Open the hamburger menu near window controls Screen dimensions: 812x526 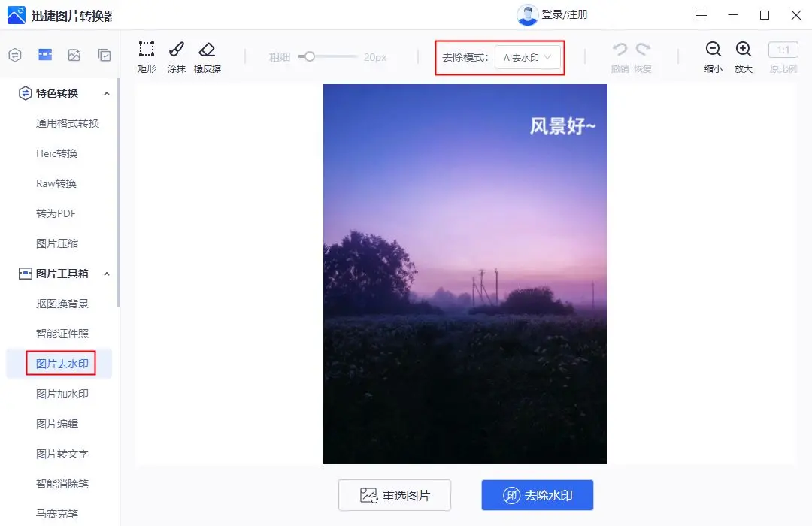701,15
